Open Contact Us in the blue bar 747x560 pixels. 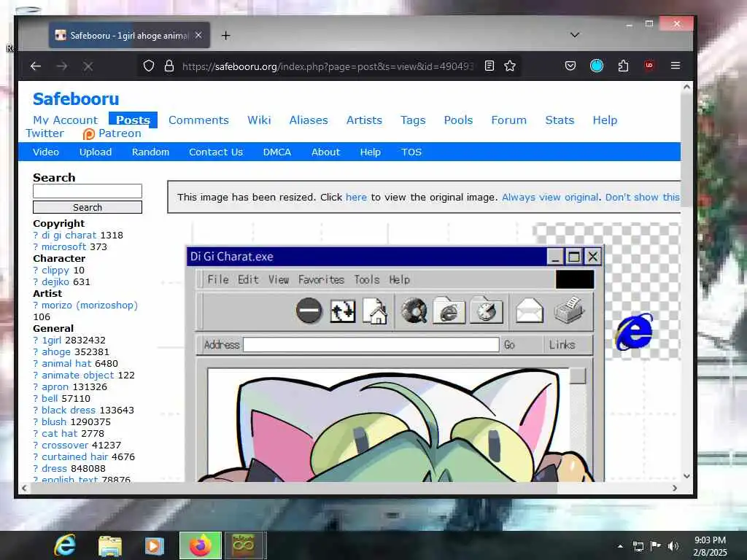pyautogui.click(x=216, y=152)
